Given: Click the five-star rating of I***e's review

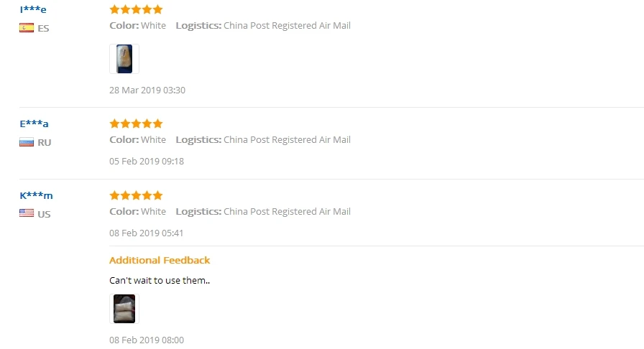Looking at the screenshot, I should 136,9.
